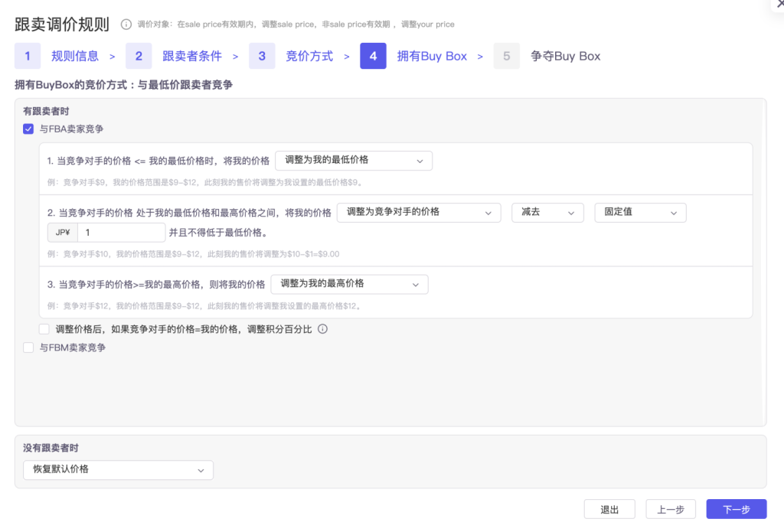784x532 pixels.
Task: Click the 并且不得低于最低价格 text
Action: [x=220, y=233]
